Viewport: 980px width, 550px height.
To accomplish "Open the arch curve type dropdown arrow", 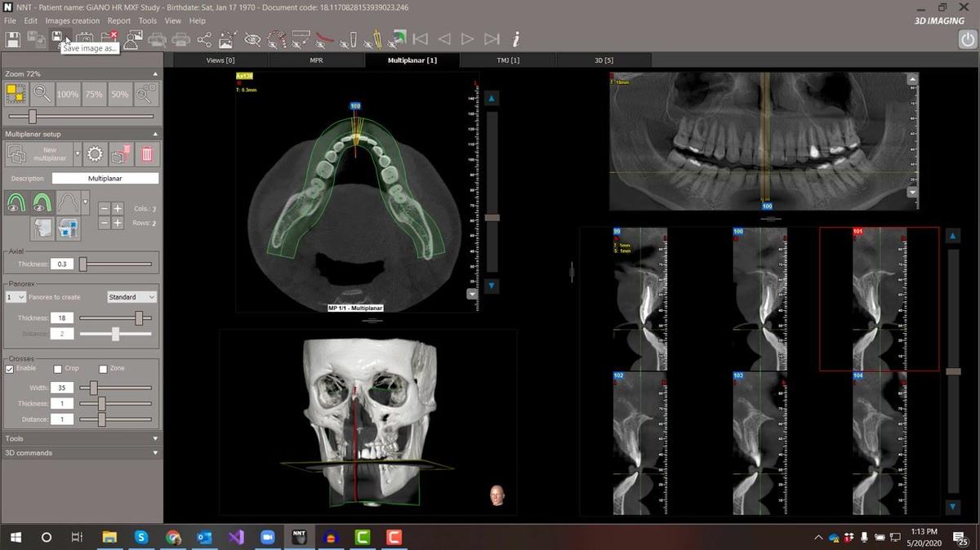I will pos(85,202).
